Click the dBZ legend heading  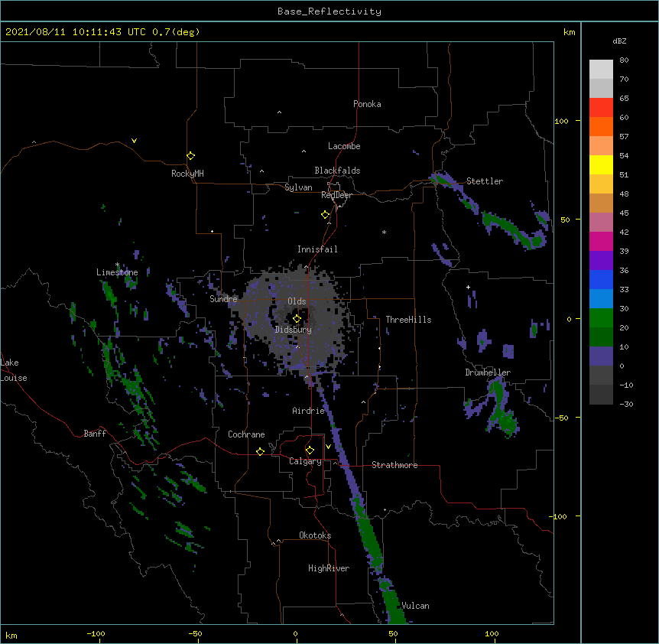pos(619,41)
